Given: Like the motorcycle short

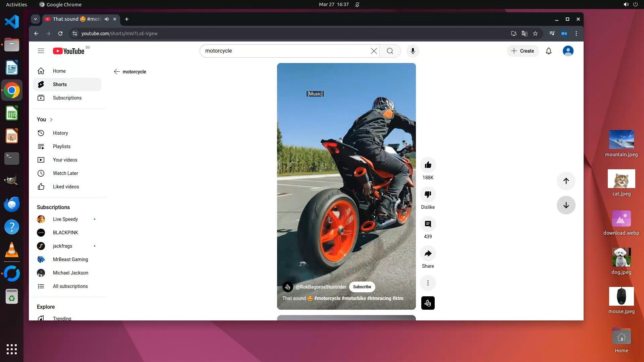Looking at the screenshot, I should coord(428,165).
